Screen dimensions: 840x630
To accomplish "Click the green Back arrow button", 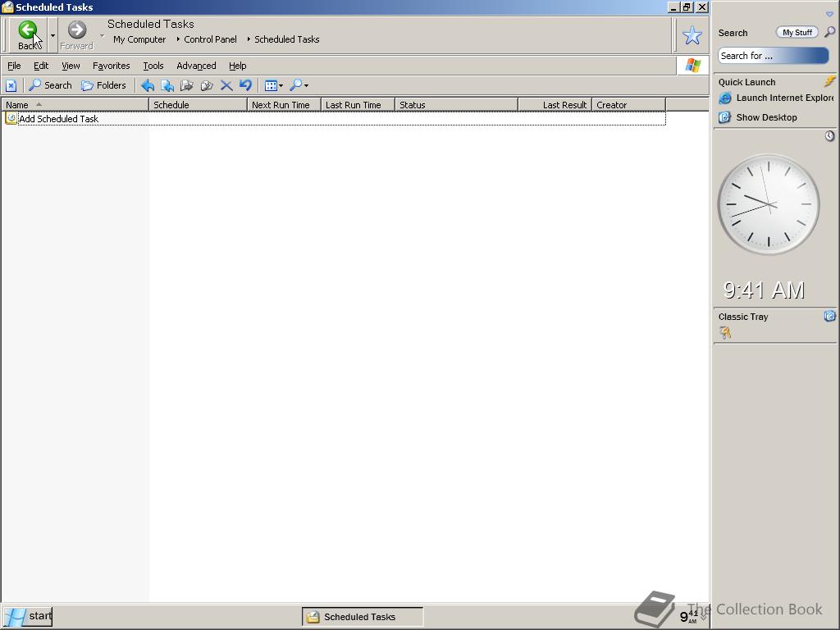I will [x=28, y=30].
